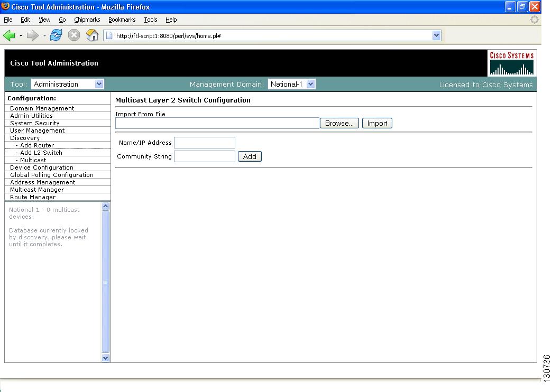The width and height of the screenshot is (552, 392).
Task: Open the Back button history dropdown arrow
Action: (x=21, y=35)
